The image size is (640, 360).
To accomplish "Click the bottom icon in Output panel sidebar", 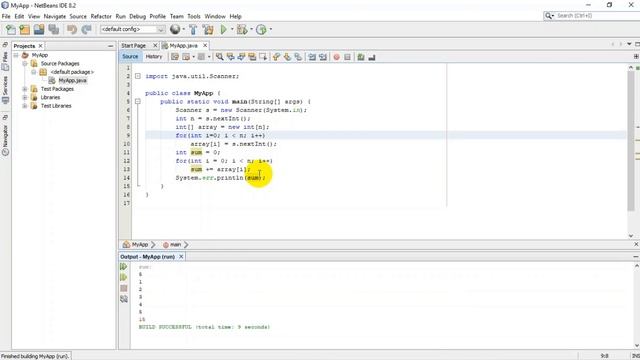I will 124,299.
